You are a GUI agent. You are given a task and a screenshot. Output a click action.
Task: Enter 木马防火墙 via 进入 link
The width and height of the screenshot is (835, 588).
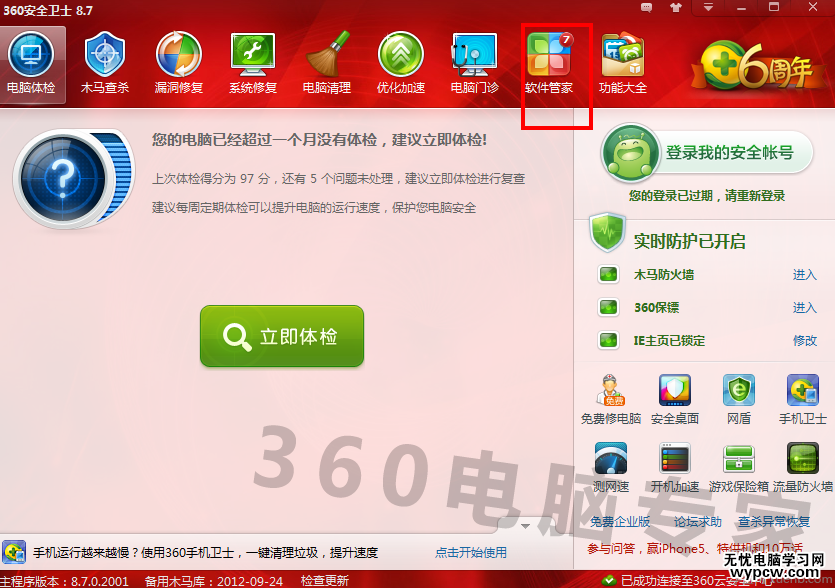[804, 275]
